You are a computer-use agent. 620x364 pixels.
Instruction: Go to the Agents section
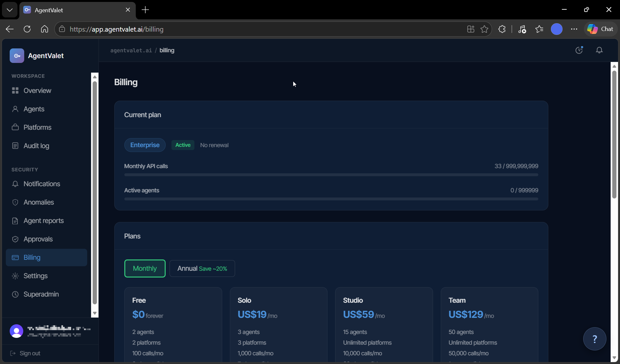(x=46, y=109)
